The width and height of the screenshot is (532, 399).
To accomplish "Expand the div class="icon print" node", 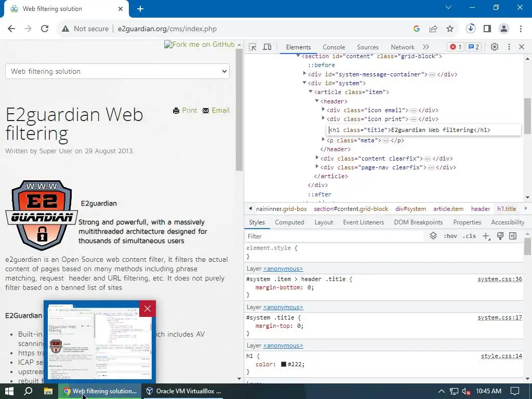I will tap(323, 118).
